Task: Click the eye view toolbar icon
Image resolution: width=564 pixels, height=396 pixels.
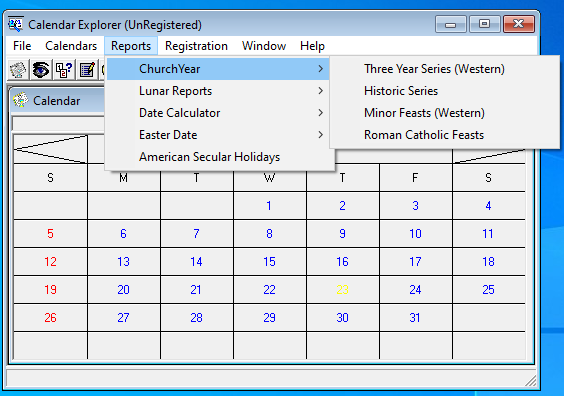Action: (41, 69)
